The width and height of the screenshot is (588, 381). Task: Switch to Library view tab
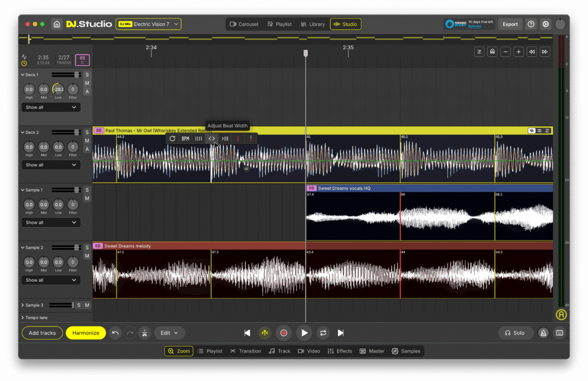pos(313,24)
